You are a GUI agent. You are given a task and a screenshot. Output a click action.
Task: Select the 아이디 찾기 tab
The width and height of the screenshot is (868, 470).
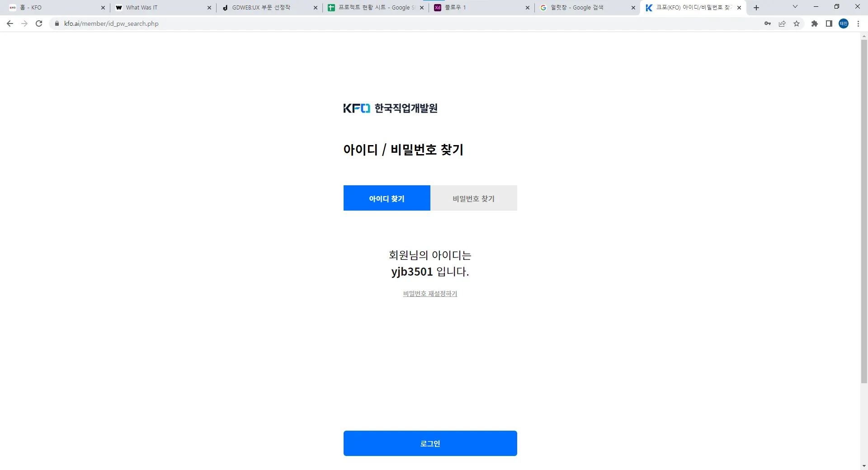(387, 198)
